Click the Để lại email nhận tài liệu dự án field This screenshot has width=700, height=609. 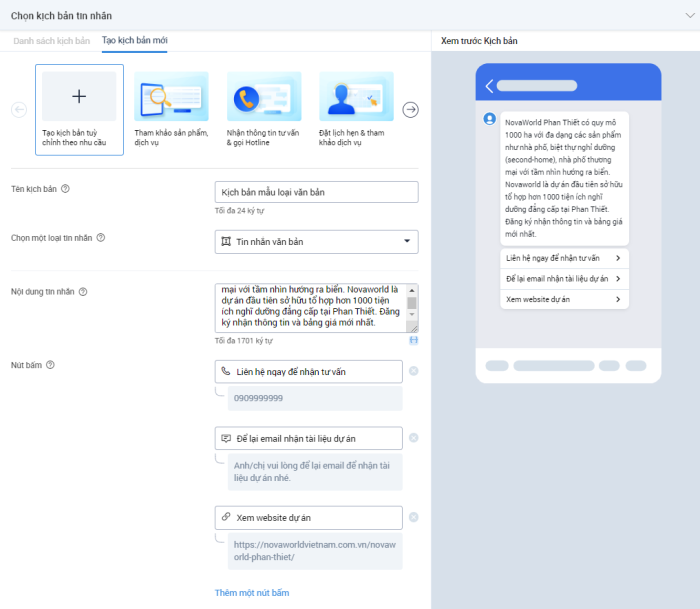pos(308,438)
